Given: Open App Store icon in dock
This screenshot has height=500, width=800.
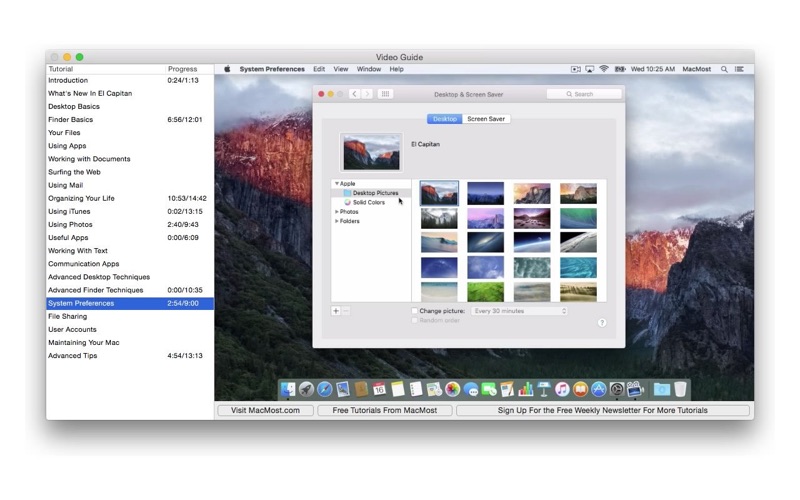Looking at the screenshot, I should [x=598, y=389].
